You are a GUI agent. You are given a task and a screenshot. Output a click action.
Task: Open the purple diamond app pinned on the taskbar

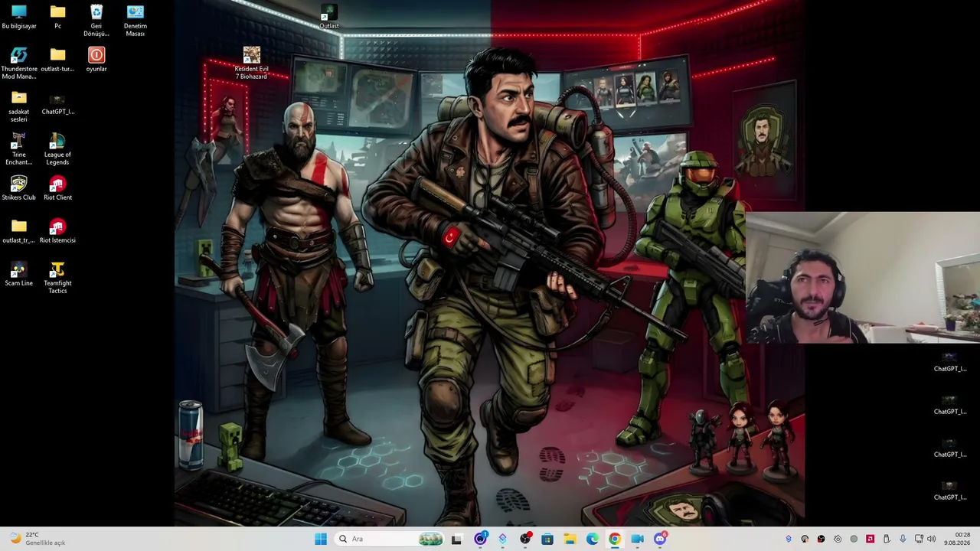pos(502,539)
